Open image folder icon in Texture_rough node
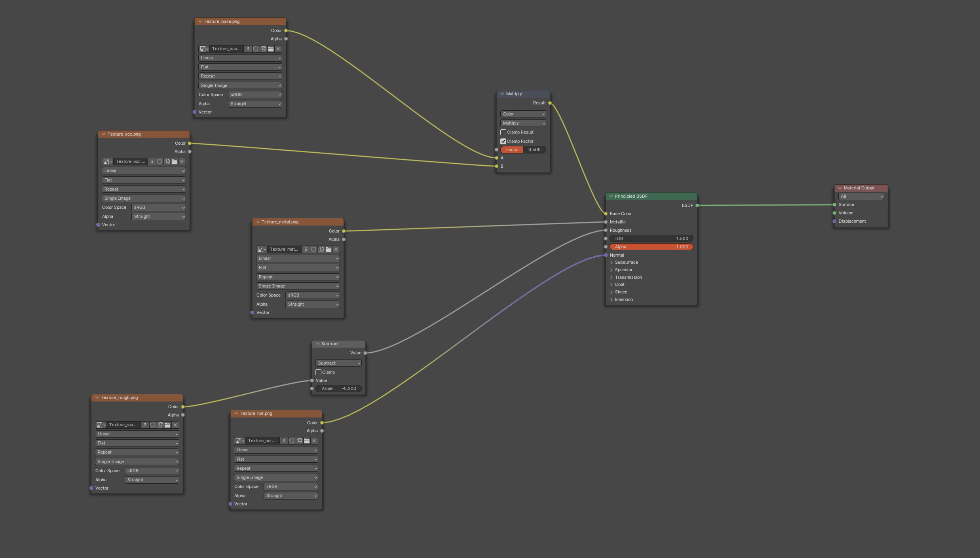The height and width of the screenshot is (558, 980). [x=168, y=425]
